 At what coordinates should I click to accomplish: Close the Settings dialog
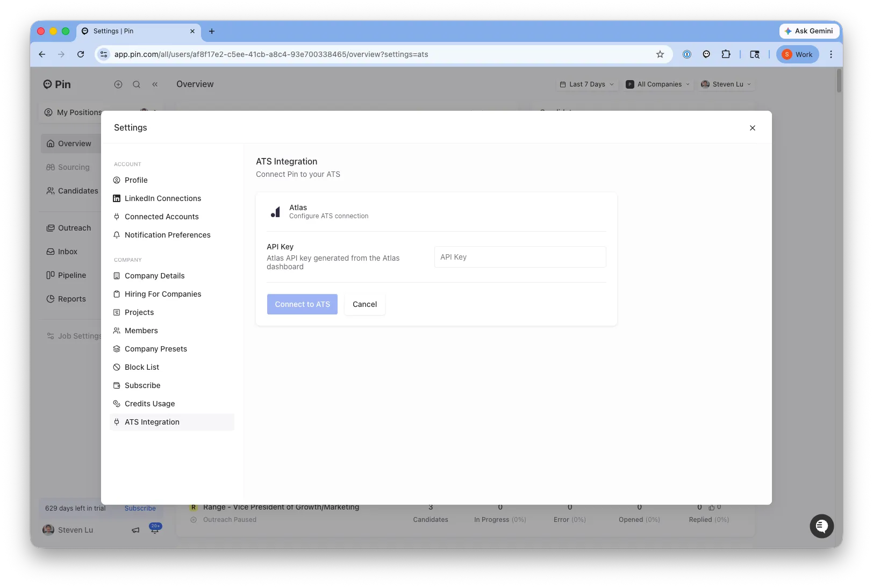point(752,128)
